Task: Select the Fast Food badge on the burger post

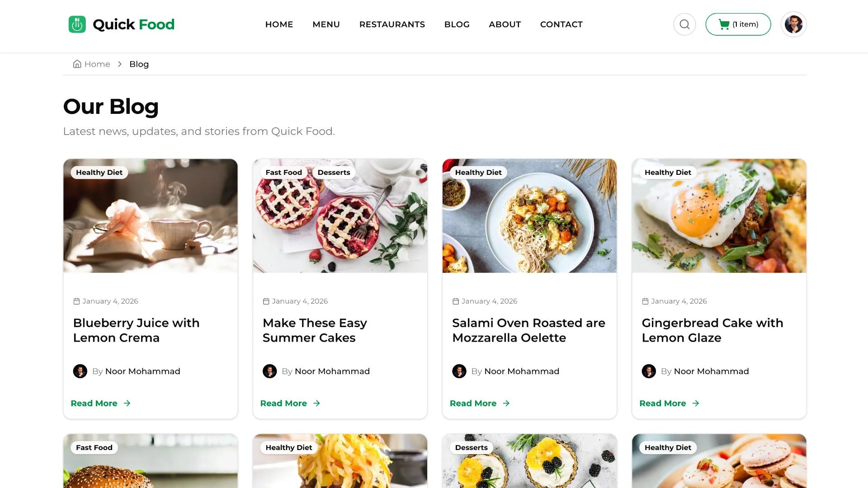Action: tap(94, 447)
